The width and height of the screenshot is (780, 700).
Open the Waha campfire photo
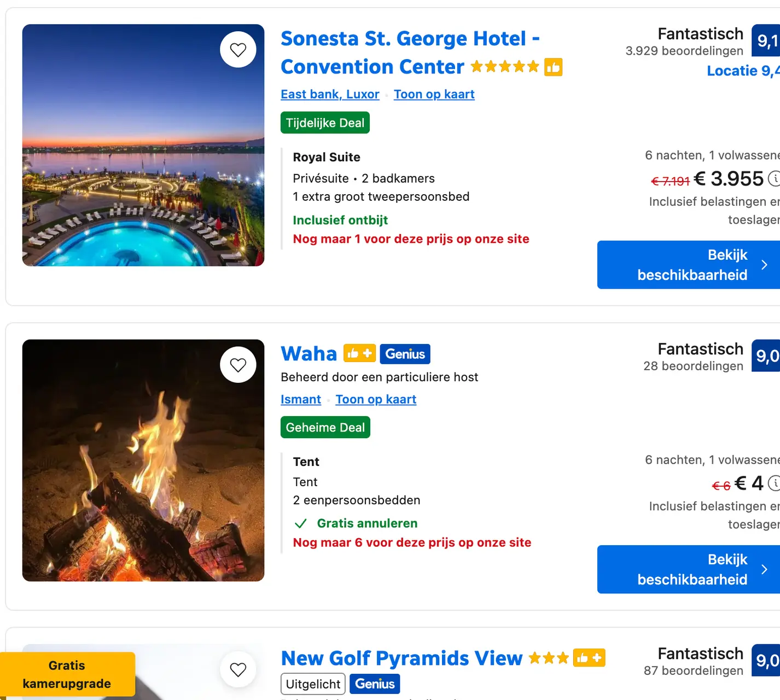(x=143, y=460)
